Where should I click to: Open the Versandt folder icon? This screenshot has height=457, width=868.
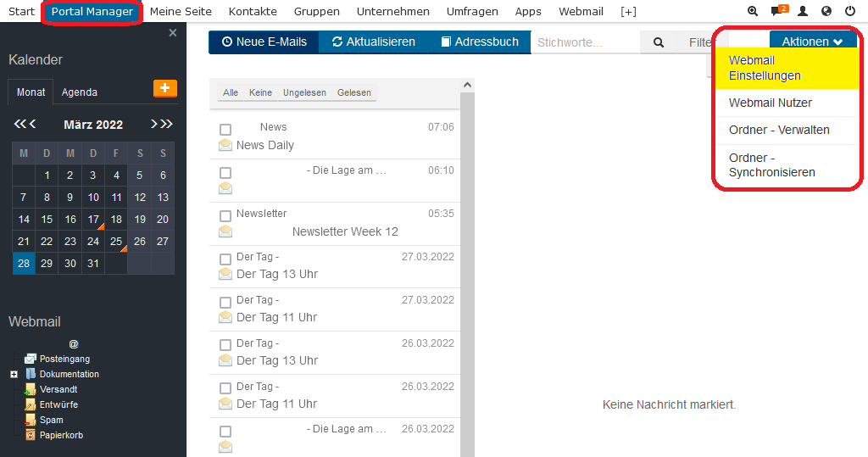coord(31,389)
